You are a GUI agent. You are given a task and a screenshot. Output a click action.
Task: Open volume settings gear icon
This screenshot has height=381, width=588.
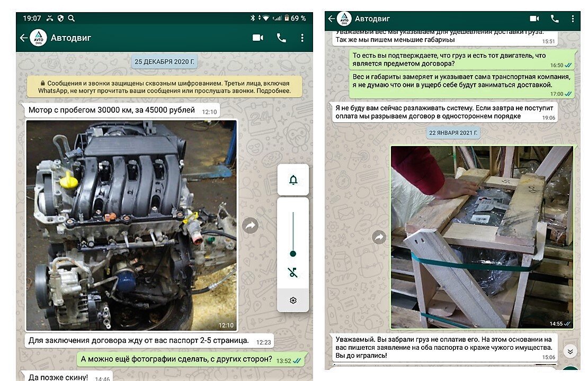click(293, 301)
